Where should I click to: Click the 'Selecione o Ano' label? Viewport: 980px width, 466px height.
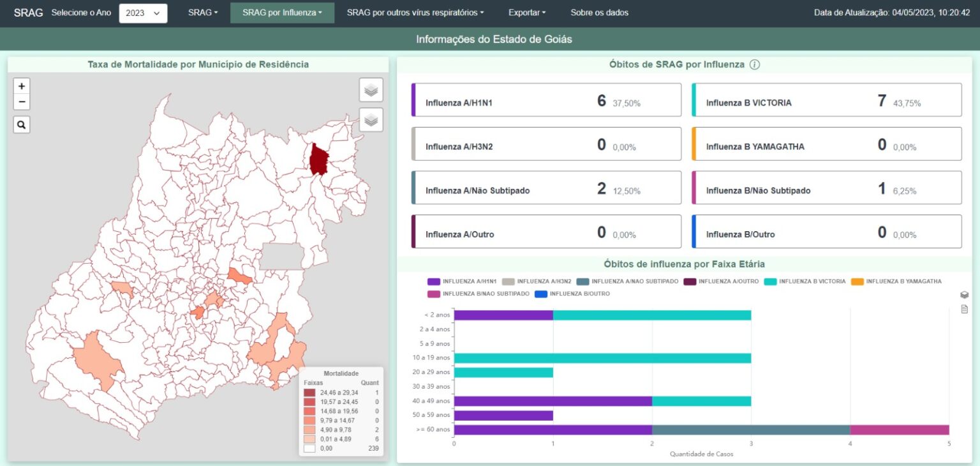coord(81,13)
